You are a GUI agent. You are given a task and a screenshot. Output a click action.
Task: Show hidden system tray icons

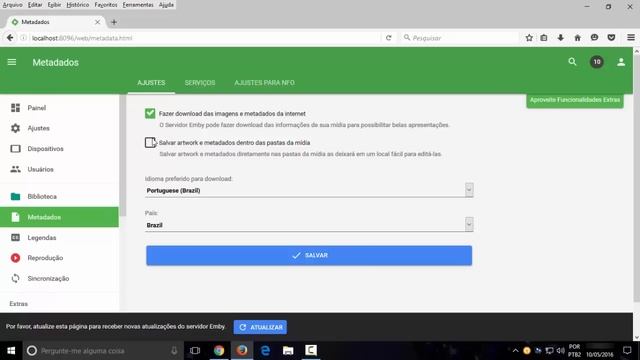[516, 351]
